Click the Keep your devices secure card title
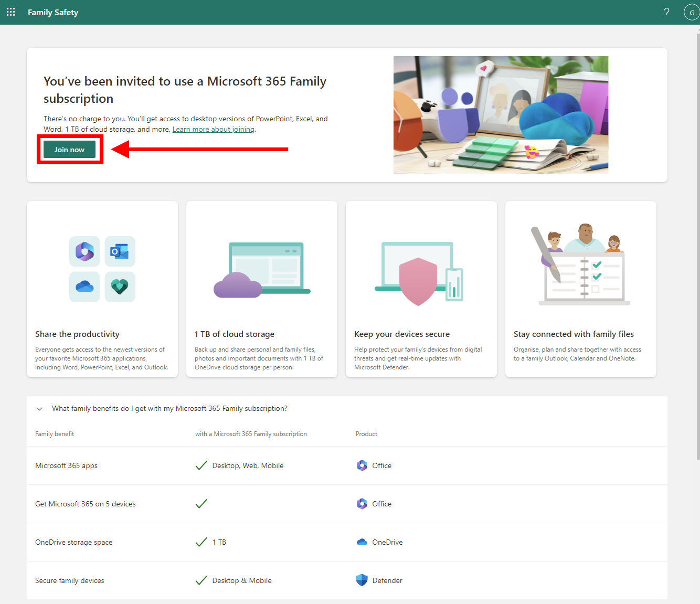 402,334
